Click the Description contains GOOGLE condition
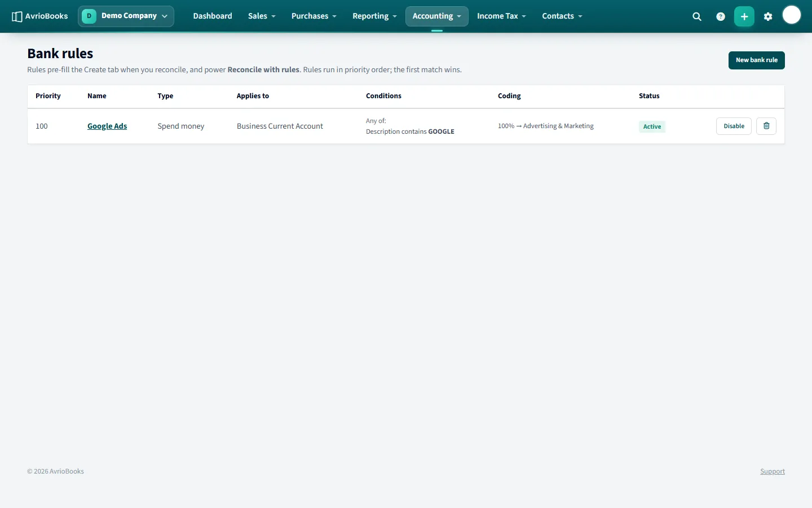Screen dimensions: 812x508 pos(410,132)
